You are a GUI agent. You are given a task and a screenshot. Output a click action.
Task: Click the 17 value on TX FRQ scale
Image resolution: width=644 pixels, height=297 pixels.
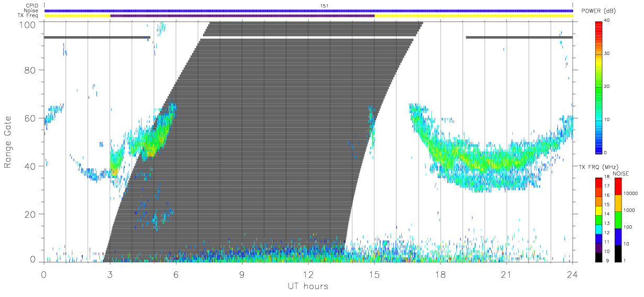[606, 186]
